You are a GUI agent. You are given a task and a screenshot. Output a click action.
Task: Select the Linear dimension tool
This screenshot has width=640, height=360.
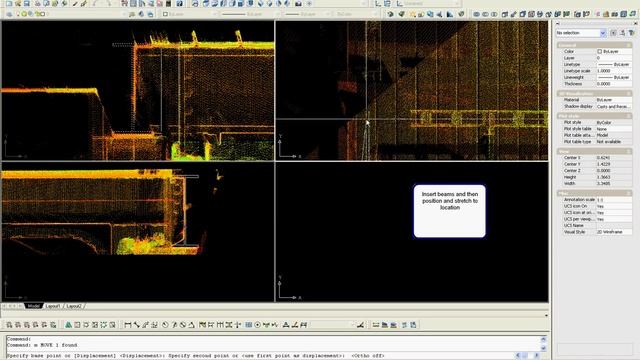point(128,325)
